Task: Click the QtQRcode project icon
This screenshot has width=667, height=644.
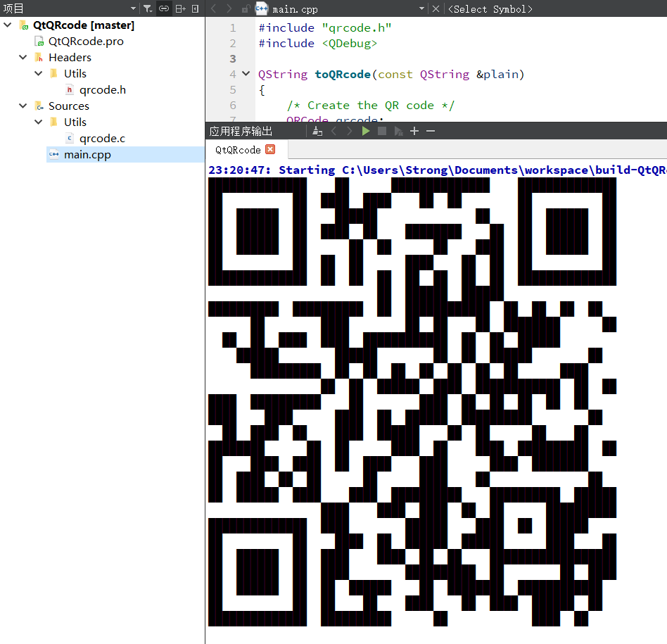Action: (24, 25)
